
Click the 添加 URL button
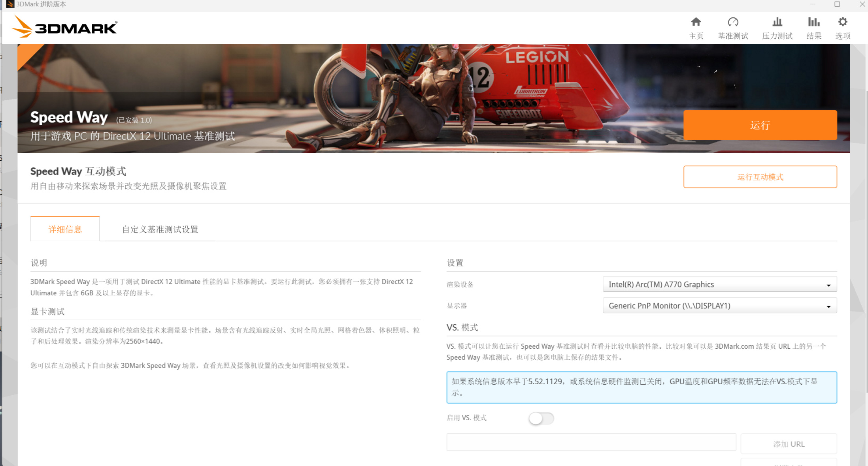(x=789, y=444)
